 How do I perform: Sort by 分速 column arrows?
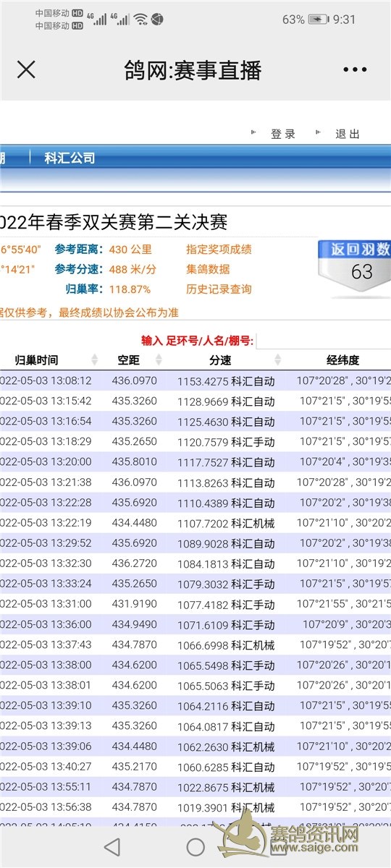[277, 360]
